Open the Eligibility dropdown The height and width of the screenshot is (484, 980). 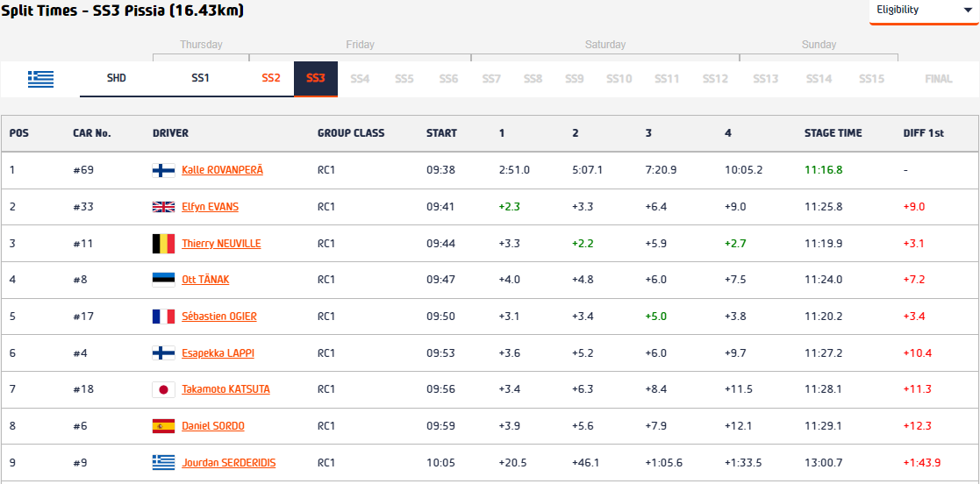(924, 12)
